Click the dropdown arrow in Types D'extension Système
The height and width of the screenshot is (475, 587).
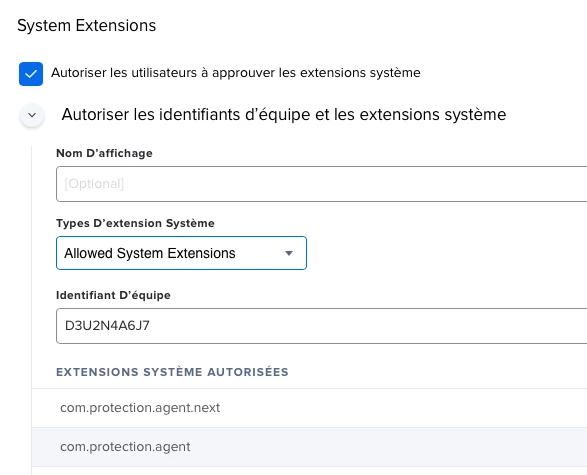289,253
